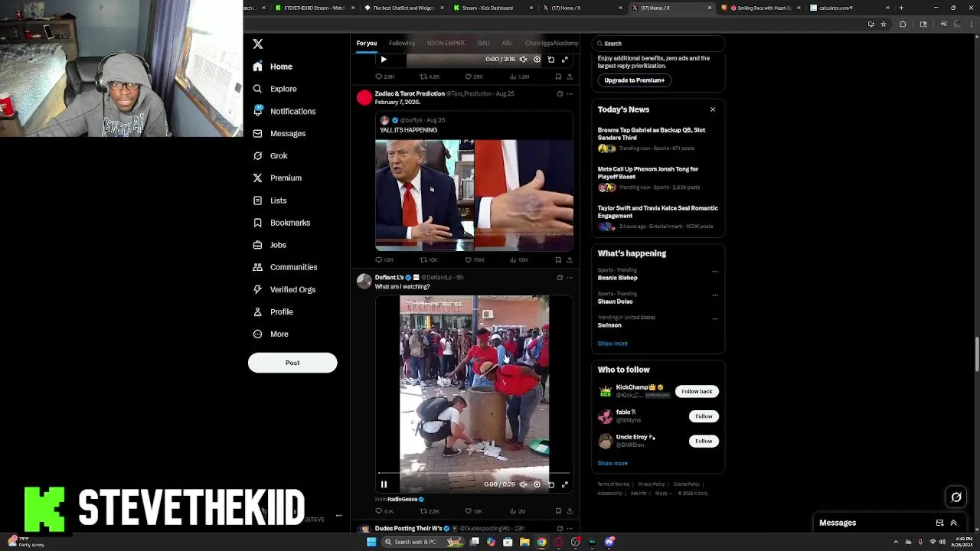The height and width of the screenshot is (551, 980).
Task: Bookmark the Defiant L's video post
Action: coord(558,511)
